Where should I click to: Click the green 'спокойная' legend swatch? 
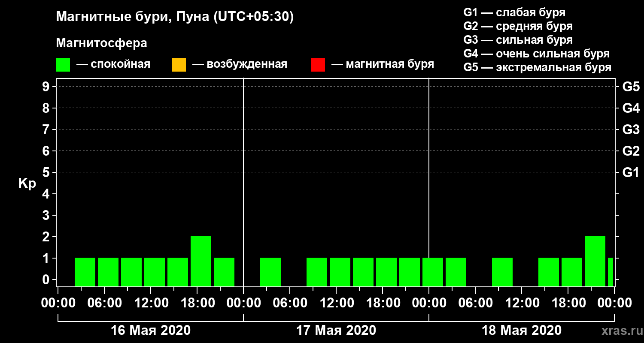tap(63, 65)
